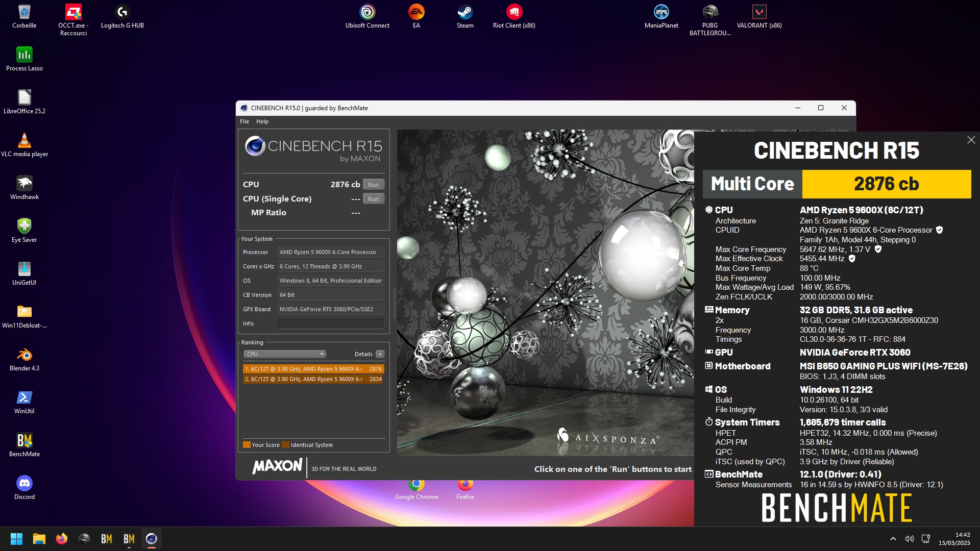Run the CPU multi-core benchmark
The image size is (980, 551).
[373, 185]
